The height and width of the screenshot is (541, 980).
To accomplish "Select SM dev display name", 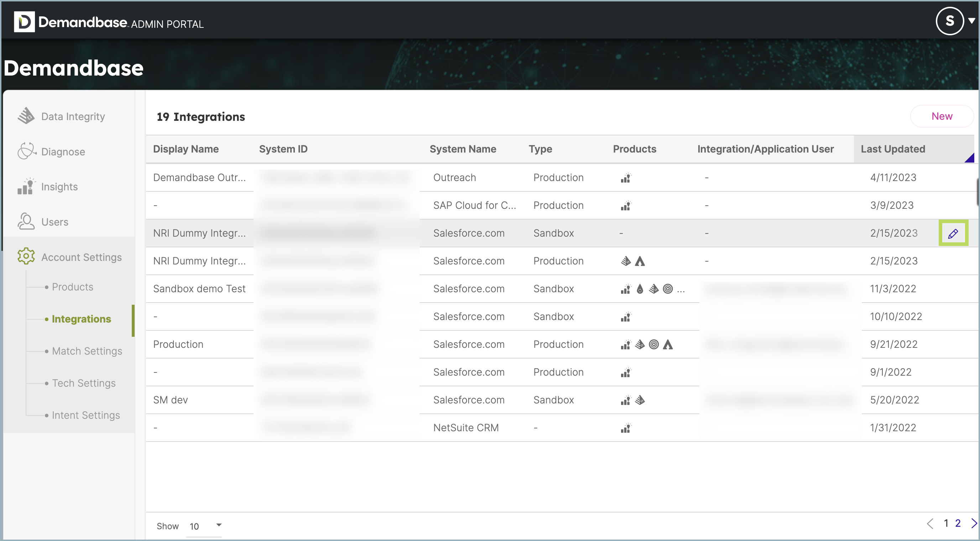I will pyautogui.click(x=171, y=400).
